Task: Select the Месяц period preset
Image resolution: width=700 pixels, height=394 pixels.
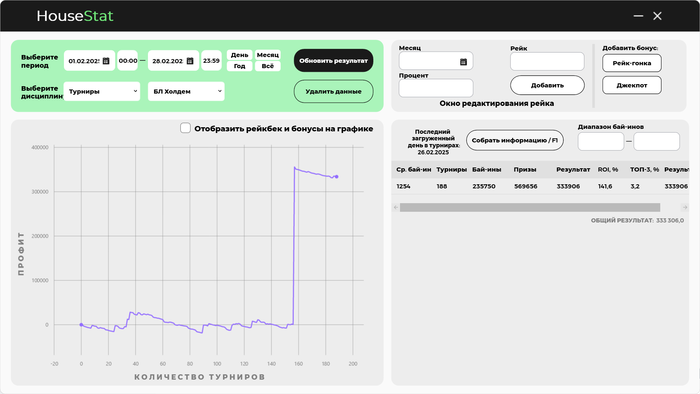Action: [x=268, y=55]
